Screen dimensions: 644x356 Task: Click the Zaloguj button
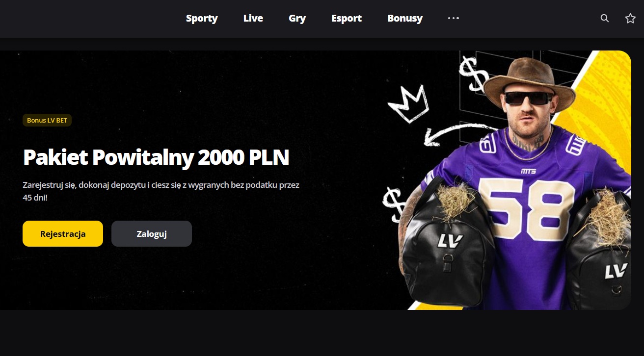tap(152, 233)
